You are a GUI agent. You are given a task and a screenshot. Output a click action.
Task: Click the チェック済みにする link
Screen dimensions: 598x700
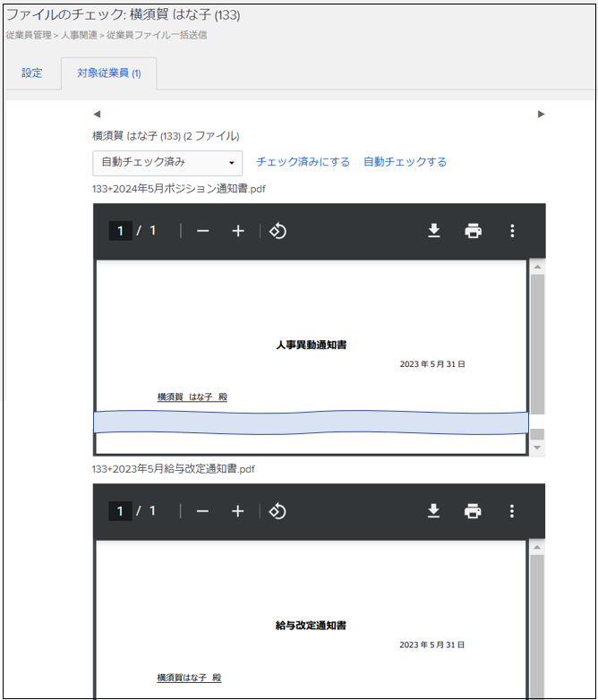click(x=303, y=162)
